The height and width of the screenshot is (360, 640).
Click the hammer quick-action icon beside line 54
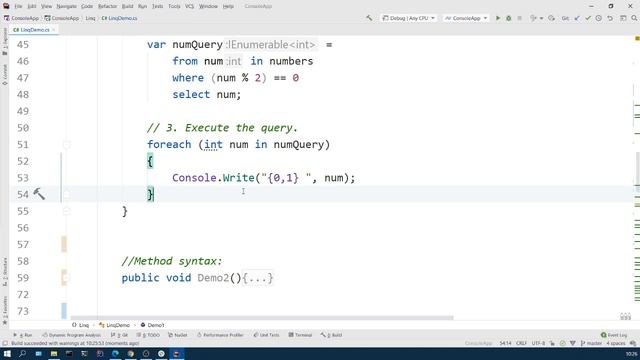[39, 194]
